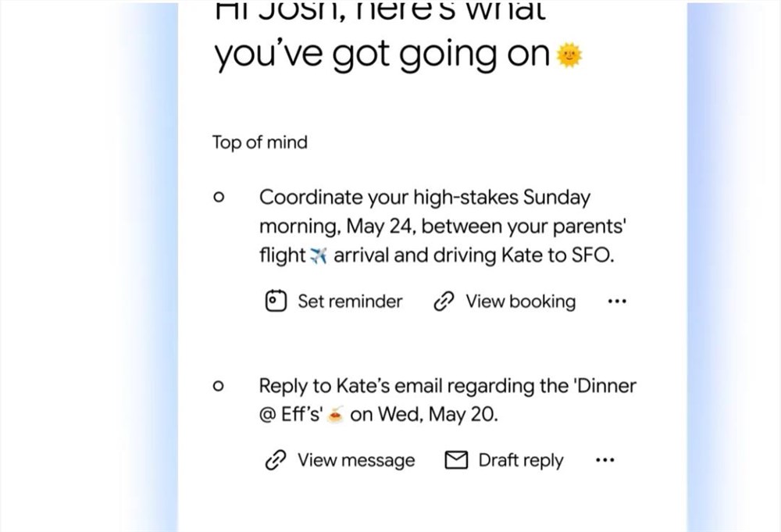This screenshot has height=532, width=781.
Task: Click the Set reminder label
Action: 350,302
